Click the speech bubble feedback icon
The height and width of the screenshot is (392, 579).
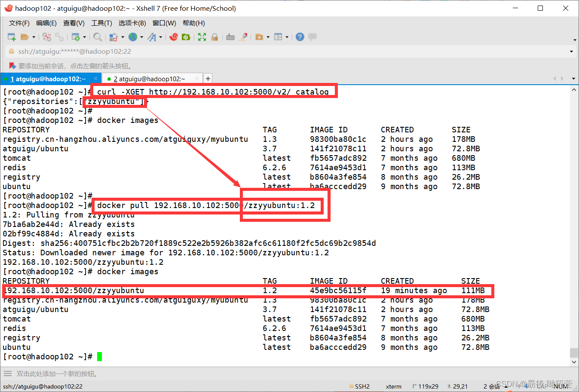312,37
